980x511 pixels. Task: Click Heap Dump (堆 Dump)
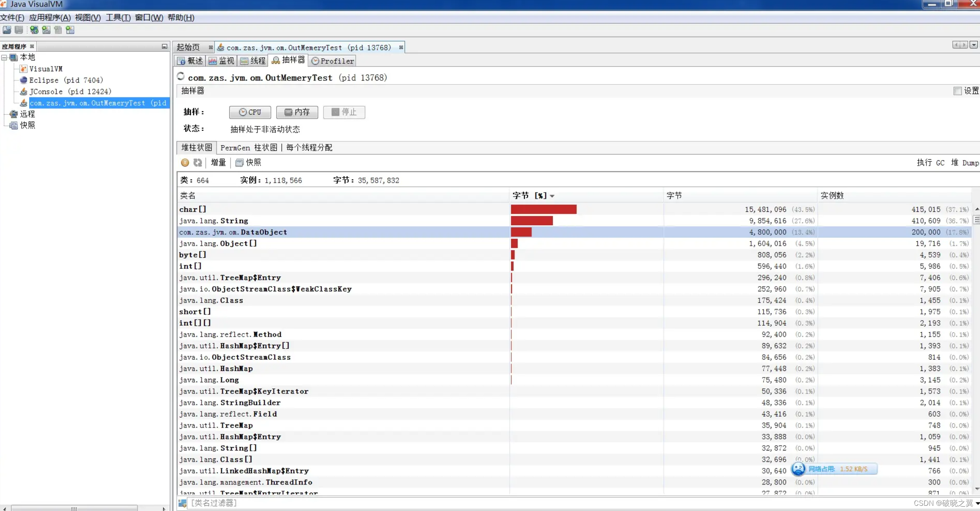[965, 163]
